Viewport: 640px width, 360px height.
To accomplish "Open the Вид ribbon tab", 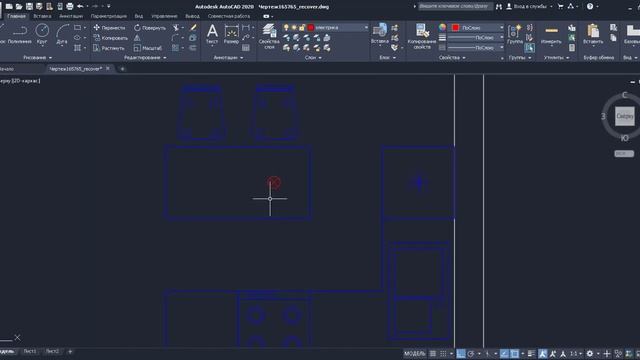I will click(139, 16).
